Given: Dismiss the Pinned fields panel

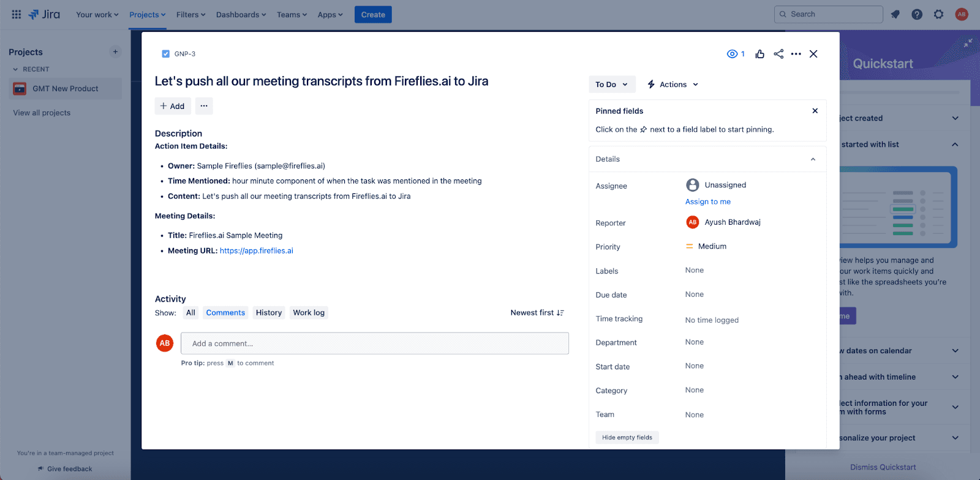Looking at the screenshot, I should pos(815,111).
